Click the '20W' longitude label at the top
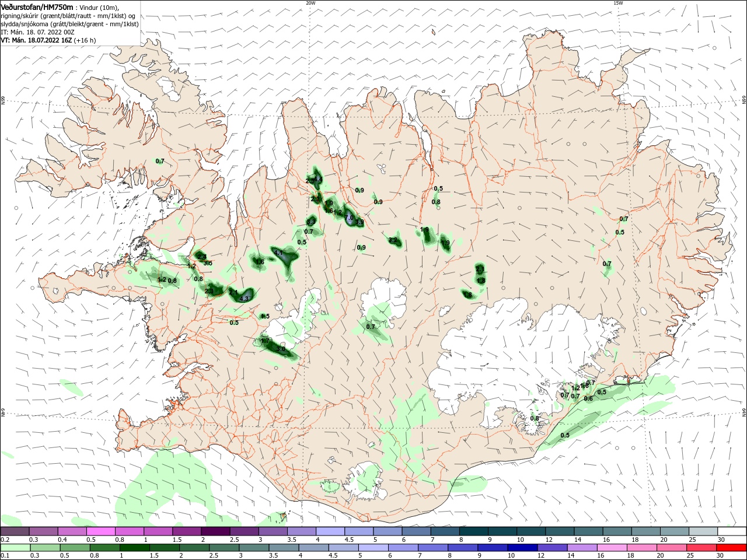 coord(310,3)
